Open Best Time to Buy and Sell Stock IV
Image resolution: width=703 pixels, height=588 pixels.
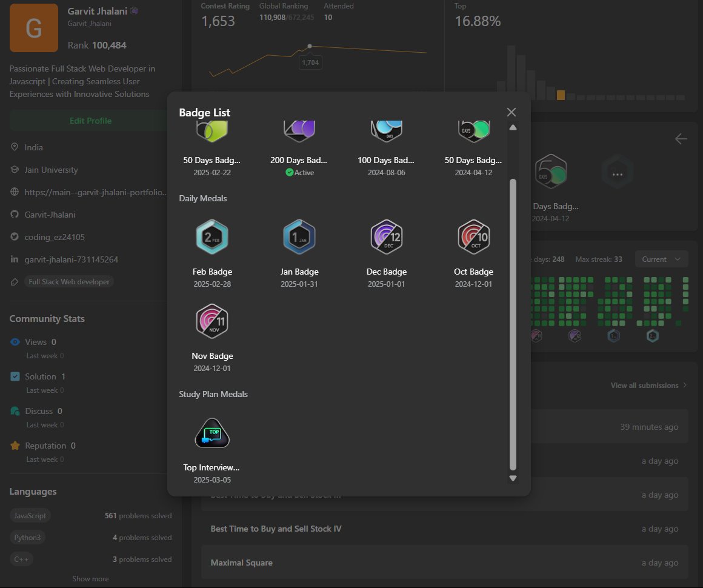(x=276, y=529)
